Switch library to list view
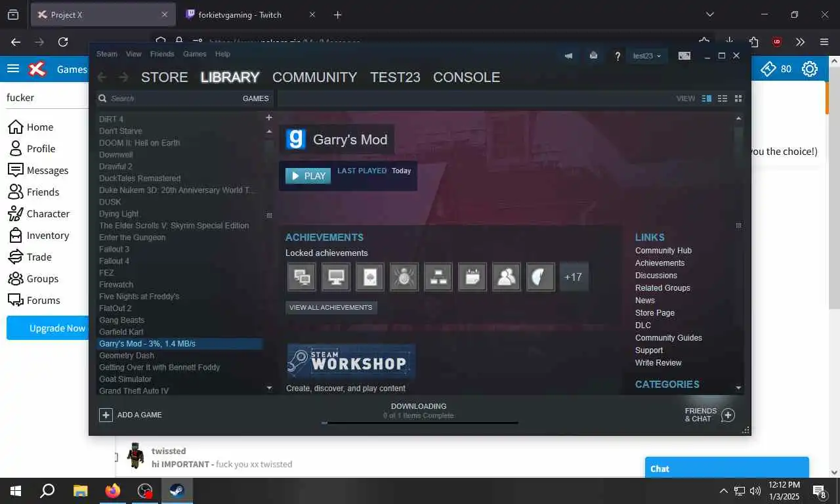This screenshot has height=504, width=840. (723, 98)
